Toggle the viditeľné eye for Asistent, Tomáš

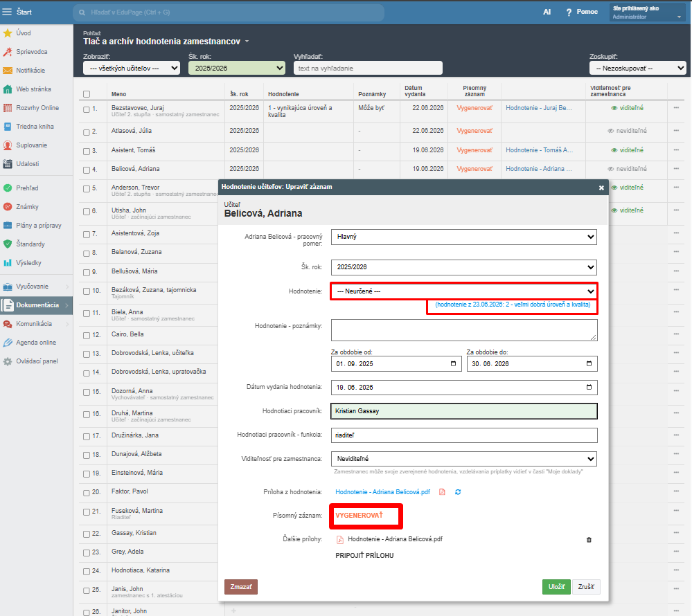(614, 150)
